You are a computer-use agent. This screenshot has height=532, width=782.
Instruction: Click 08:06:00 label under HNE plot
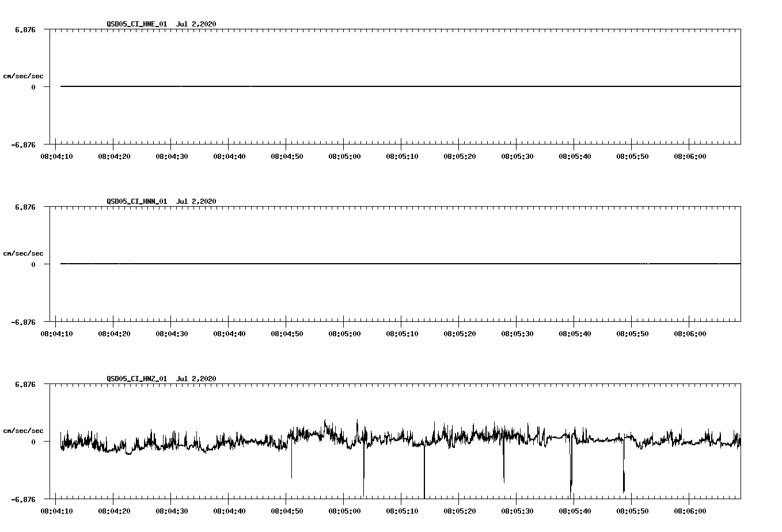click(690, 156)
